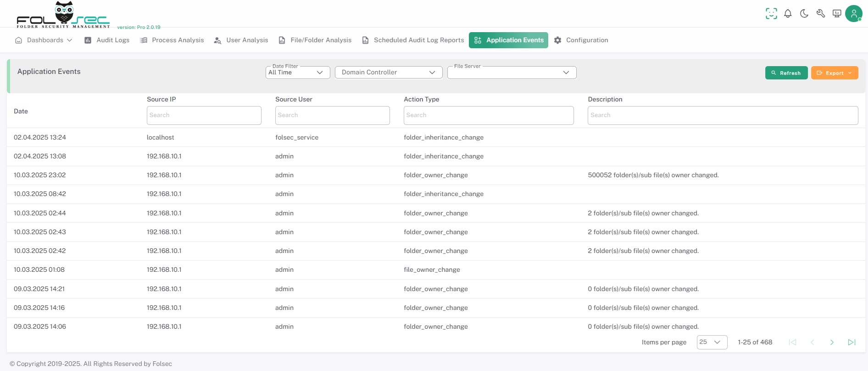Open the monitor display icon
Image resolution: width=868 pixels, height=371 pixels.
[x=837, y=14]
